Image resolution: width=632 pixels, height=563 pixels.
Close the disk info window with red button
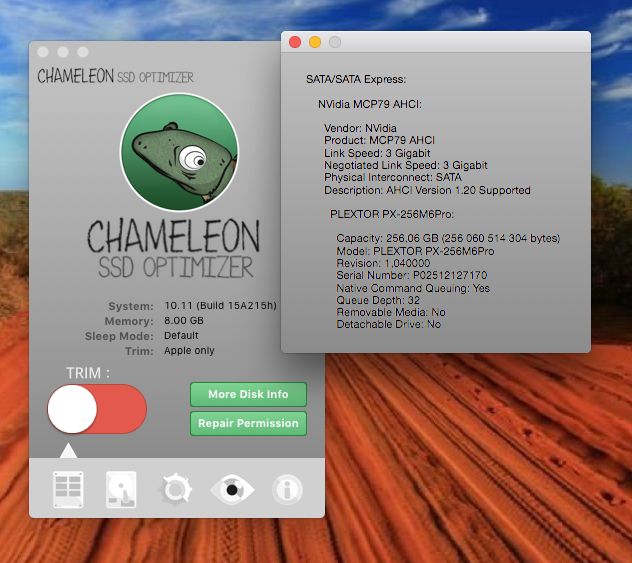coord(295,42)
